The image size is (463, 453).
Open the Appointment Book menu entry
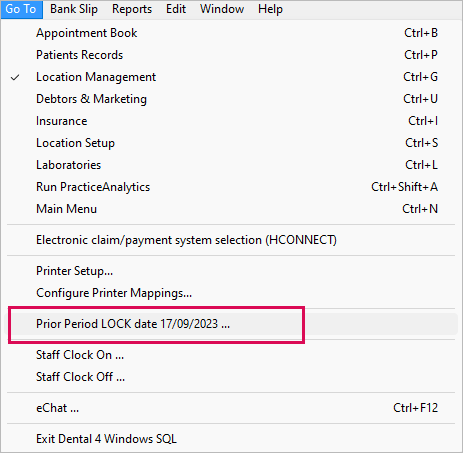click(232, 33)
